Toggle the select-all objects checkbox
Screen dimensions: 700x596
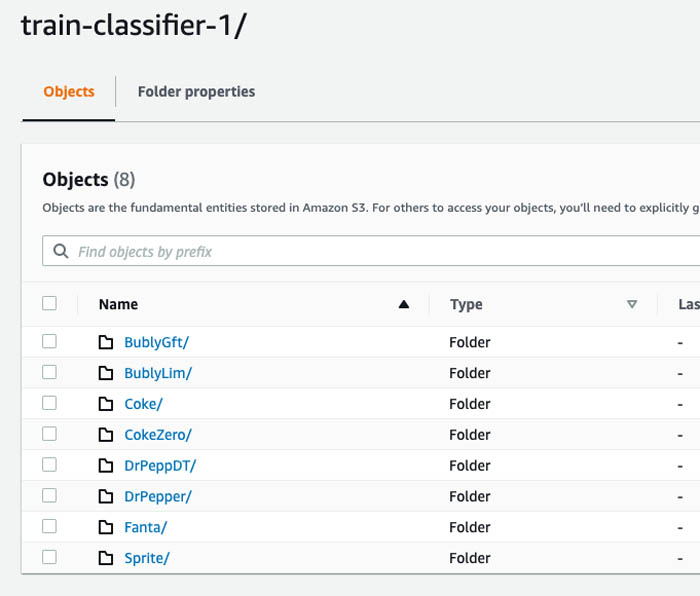tap(49, 303)
